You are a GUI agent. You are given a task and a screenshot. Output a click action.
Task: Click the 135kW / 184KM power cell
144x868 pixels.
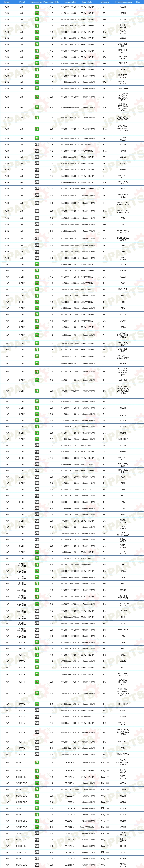click(x=88, y=865)
